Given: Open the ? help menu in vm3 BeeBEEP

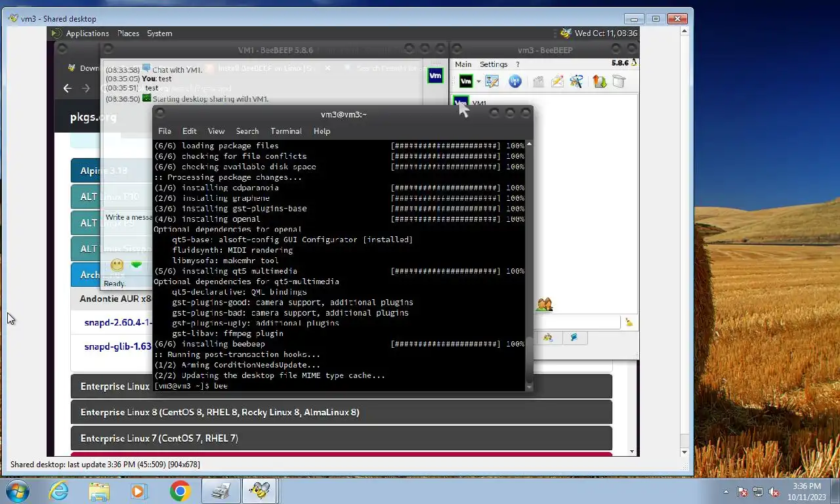Looking at the screenshot, I should point(517,64).
